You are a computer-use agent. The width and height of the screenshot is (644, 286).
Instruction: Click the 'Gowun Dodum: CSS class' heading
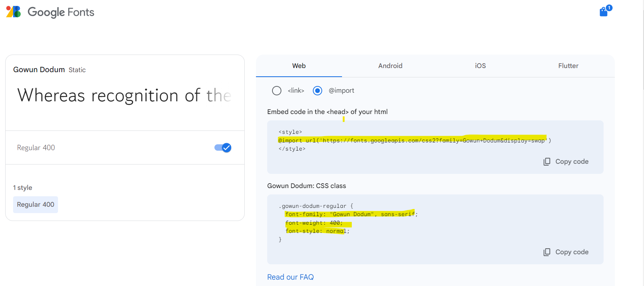[306, 186]
